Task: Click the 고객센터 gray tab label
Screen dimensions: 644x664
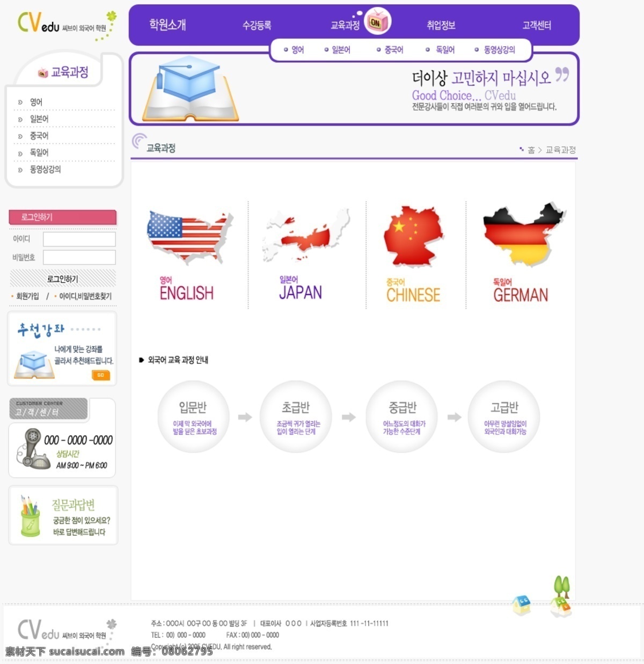Action: [48, 409]
